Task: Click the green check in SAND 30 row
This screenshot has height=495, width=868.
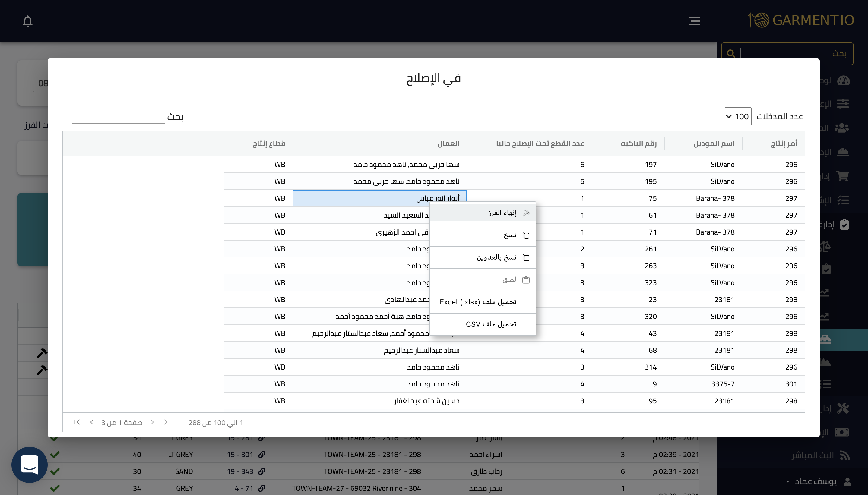Action: pyautogui.click(x=55, y=471)
